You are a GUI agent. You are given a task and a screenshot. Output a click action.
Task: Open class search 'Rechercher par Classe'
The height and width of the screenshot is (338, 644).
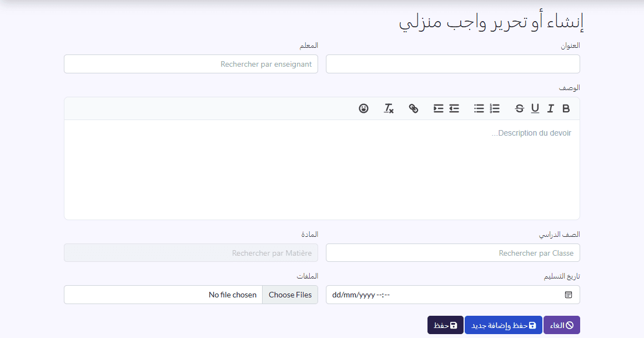pyautogui.click(x=452, y=253)
